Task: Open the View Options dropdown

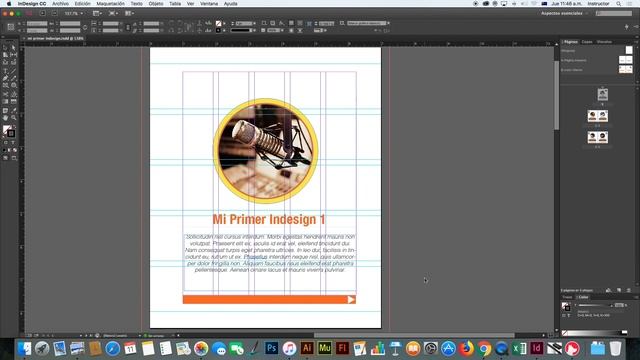Action: (x=97, y=13)
